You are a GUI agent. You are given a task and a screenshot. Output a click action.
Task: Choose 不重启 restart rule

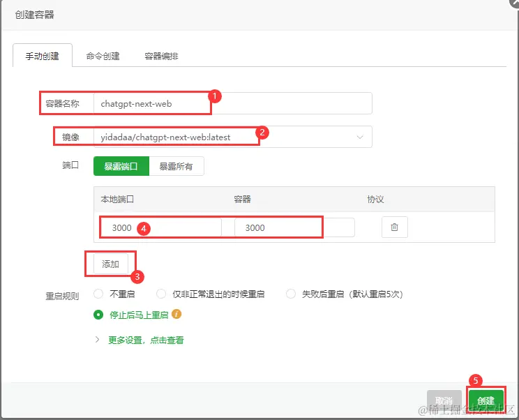pyautogui.click(x=98, y=294)
